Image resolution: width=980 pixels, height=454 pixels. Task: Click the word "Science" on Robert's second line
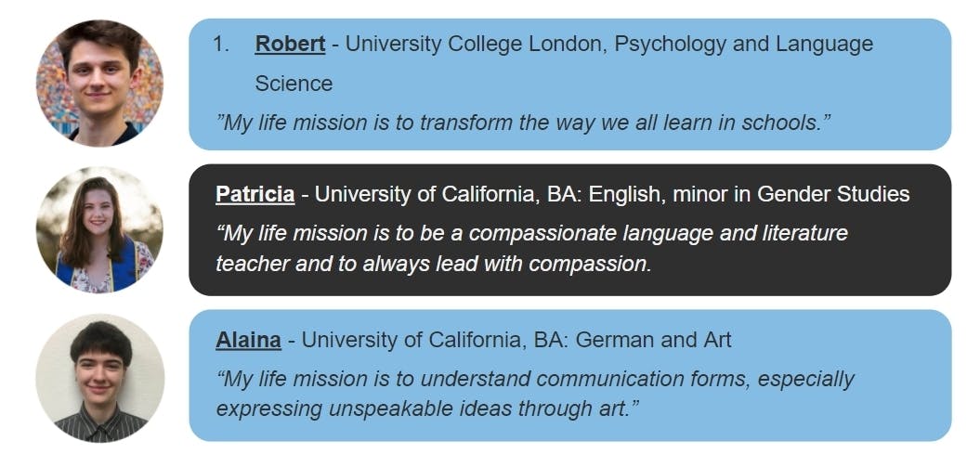(x=294, y=84)
